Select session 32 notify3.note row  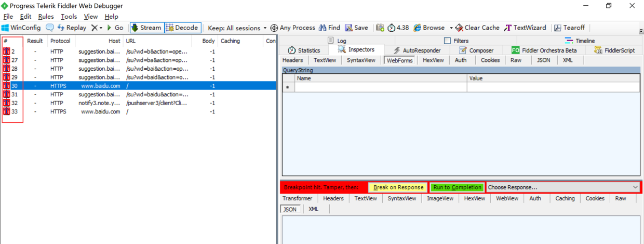click(x=139, y=103)
